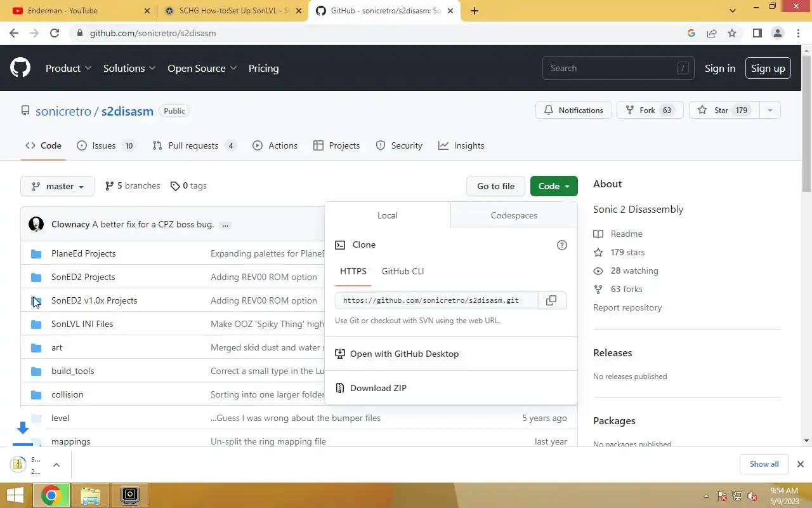Open Chrome tab search chevron
Viewport: 812px width, 508px height.
(x=733, y=10)
